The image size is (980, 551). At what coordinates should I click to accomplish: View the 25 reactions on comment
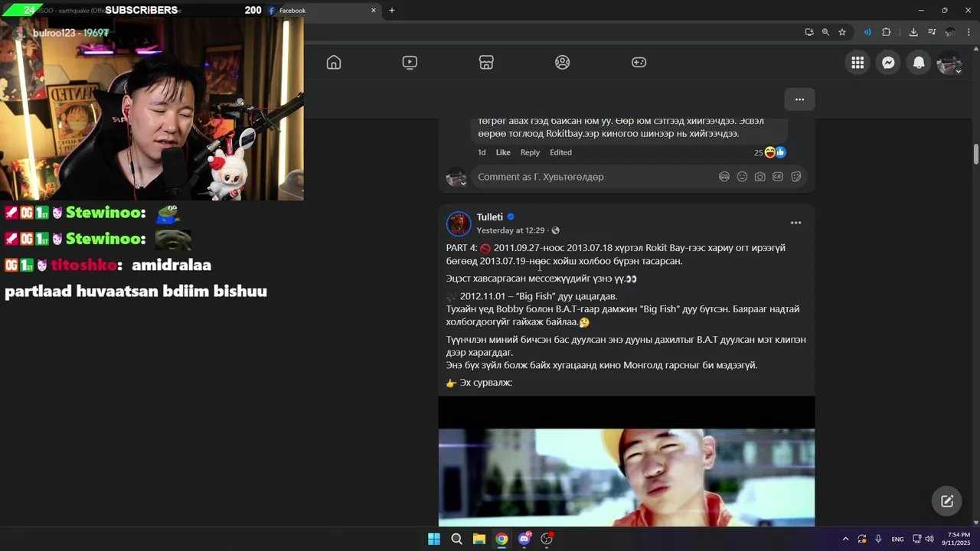point(769,152)
